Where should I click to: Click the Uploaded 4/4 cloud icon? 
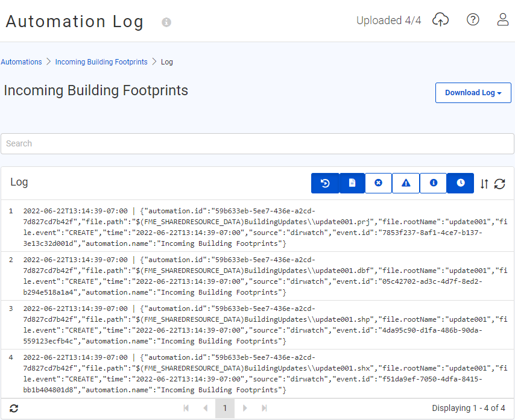click(x=440, y=19)
